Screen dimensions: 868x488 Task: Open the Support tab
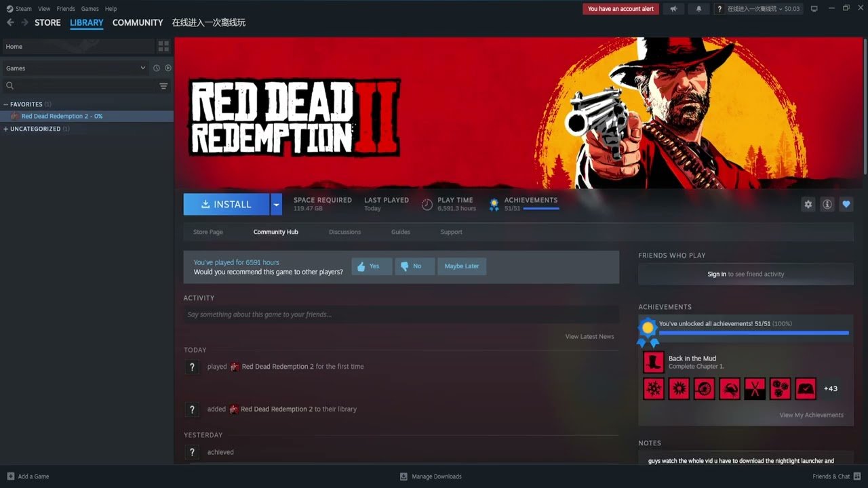[x=451, y=232]
